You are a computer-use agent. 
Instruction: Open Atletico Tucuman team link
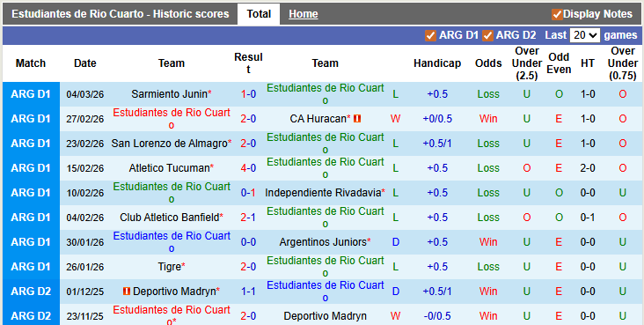click(169, 168)
